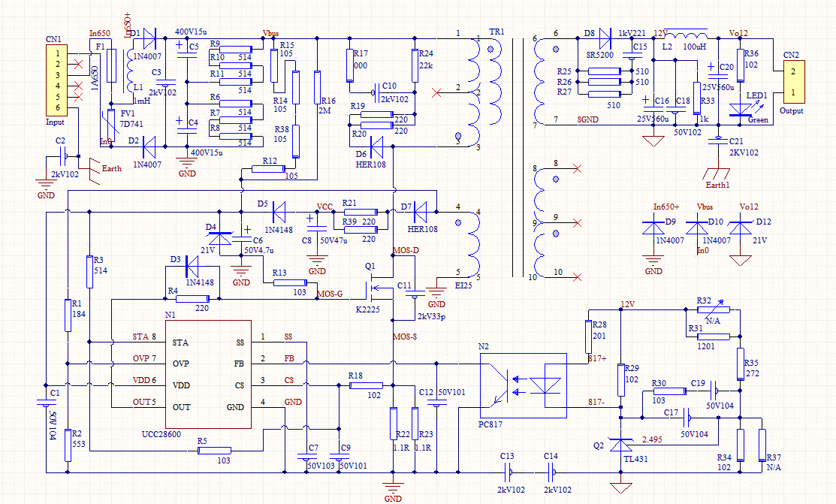The height and width of the screenshot is (504, 836).
Task: Click inductor L1 1mH coil
Action: tap(130, 71)
